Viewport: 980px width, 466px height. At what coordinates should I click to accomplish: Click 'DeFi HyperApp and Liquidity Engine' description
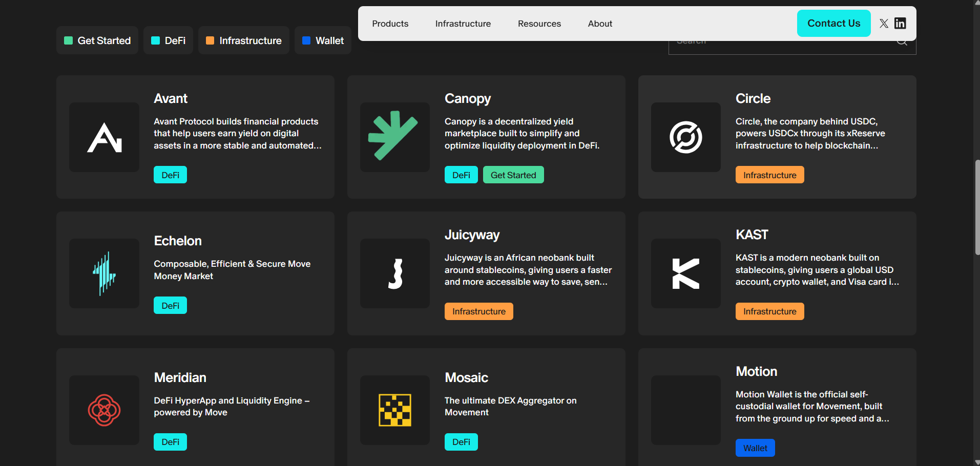coord(232,407)
